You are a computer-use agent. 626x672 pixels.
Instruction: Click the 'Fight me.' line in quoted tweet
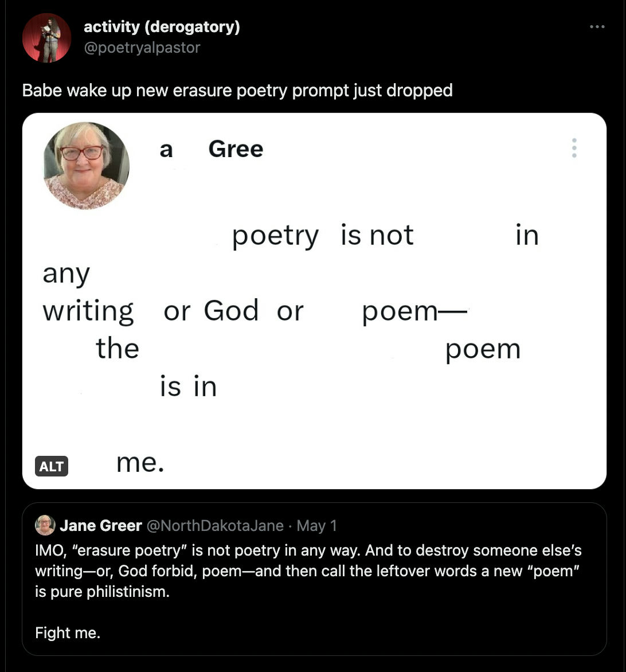click(x=68, y=632)
